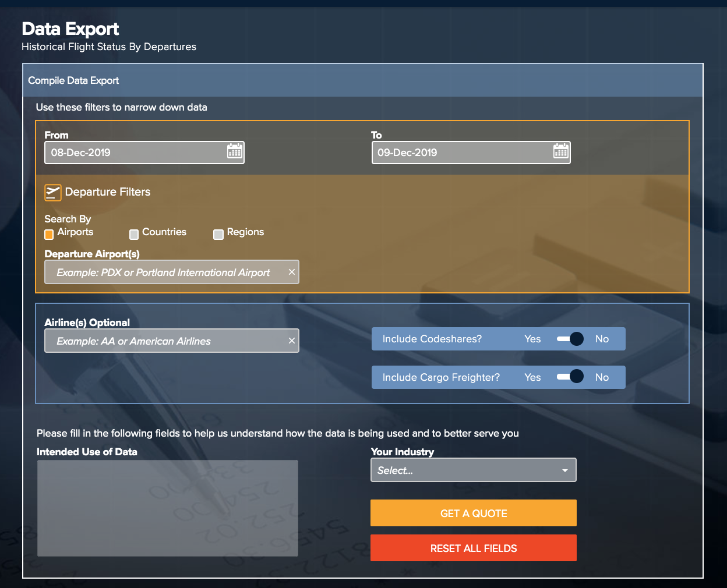The width and height of the screenshot is (727, 588).
Task: Click the Include Codeshares slider handle
Action: coord(576,338)
